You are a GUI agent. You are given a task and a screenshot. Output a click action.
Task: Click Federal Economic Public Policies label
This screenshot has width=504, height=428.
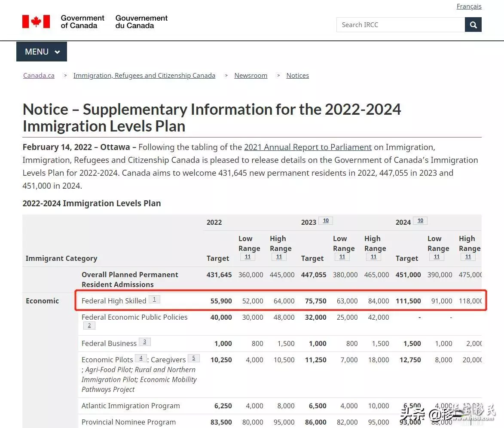134,318
